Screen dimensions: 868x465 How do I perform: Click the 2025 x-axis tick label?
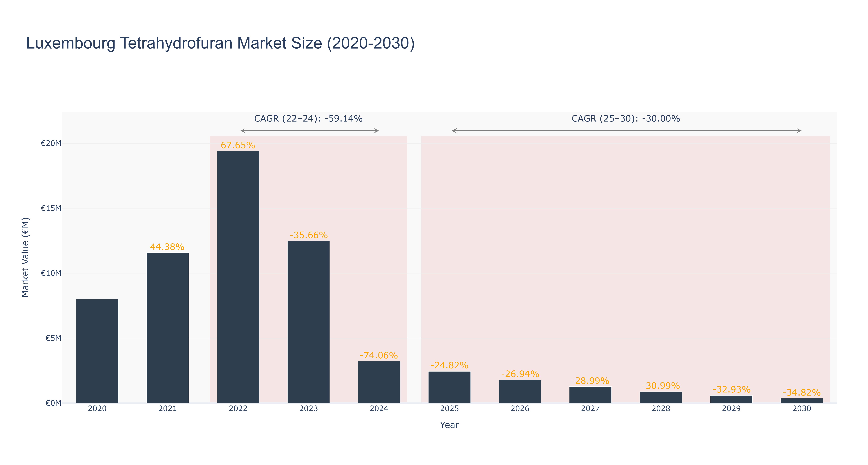tap(449, 408)
